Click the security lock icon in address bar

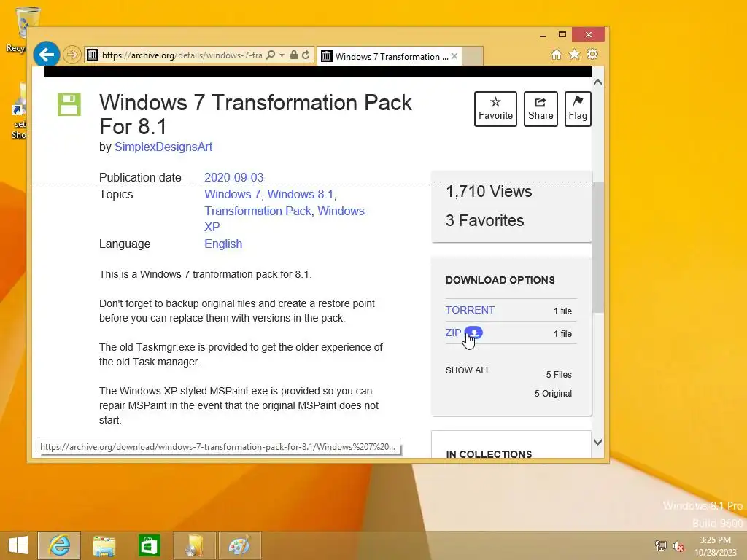point(294,55)
